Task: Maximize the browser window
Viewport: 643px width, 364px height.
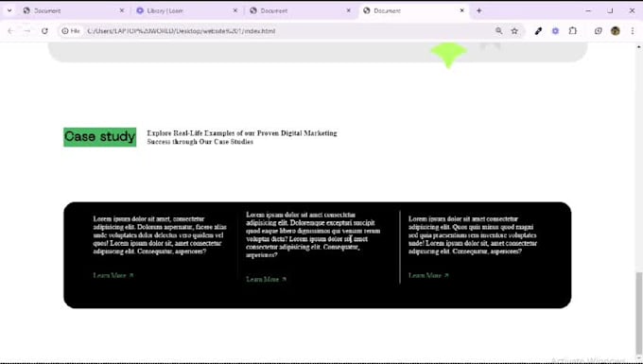Action: [x=610, y=11]
